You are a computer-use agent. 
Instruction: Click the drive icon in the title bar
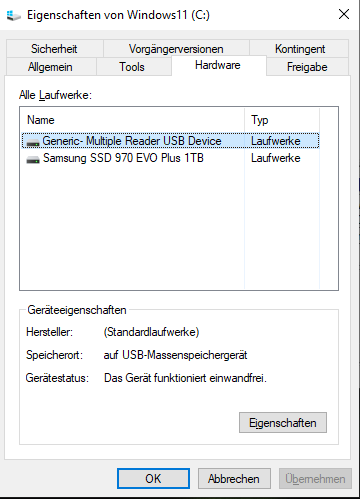pos(13,15)
